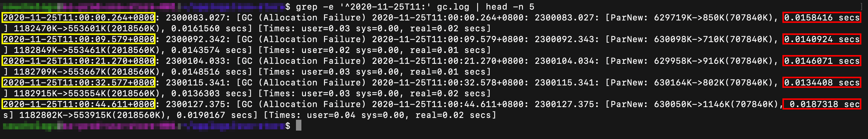Click the cursor block at the bottom prompt
Image resolution: width=868 pixels, height=139 pixels.
(299, 126)
